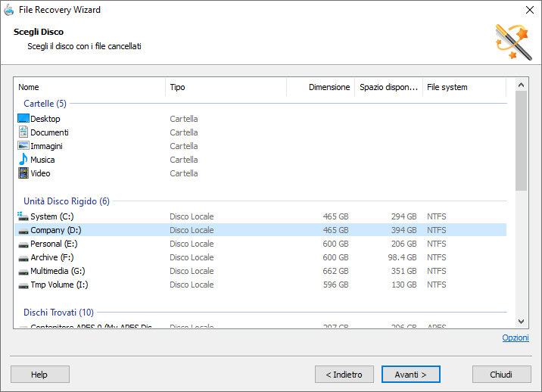Select the Documenti folder name
Image resolution: width=542 pixels, height=392 pixels.
click(x=49, y=132)
